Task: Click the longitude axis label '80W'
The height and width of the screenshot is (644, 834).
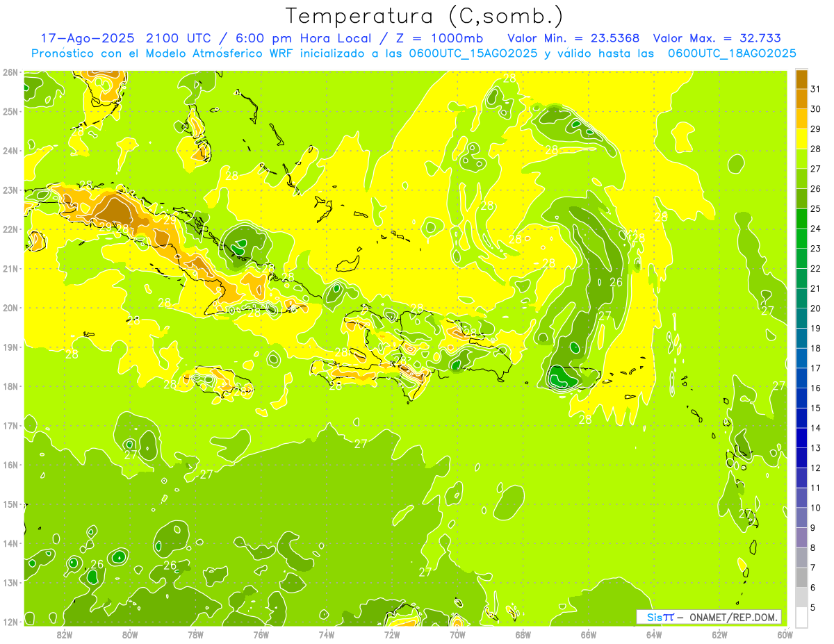Action: coord(130,634)
